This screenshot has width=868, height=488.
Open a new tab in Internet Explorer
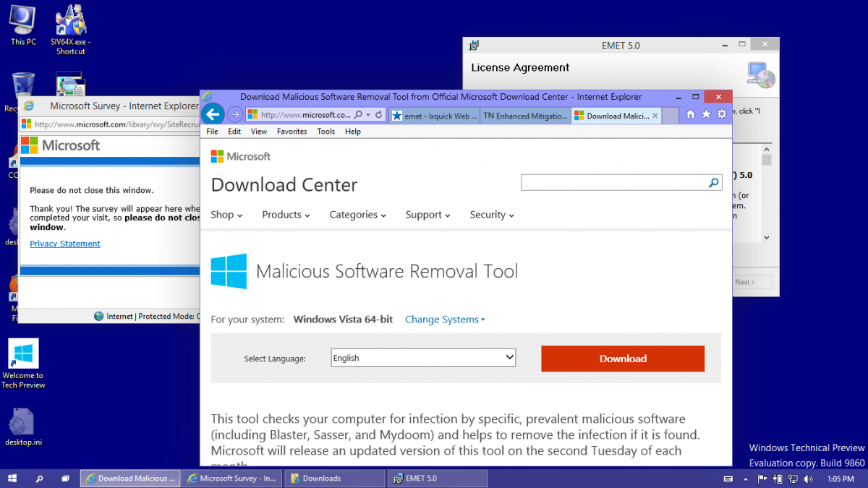point(671,116)
